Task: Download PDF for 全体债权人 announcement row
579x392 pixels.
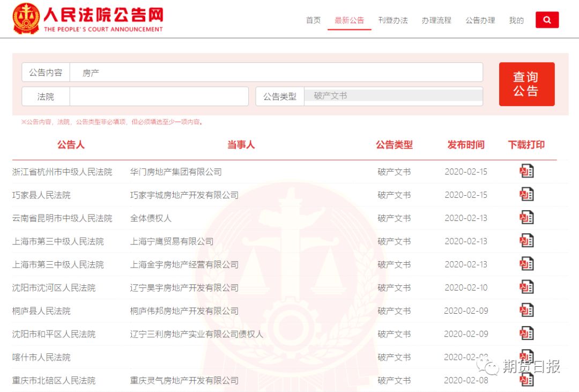Action: (x=526, y=217)
